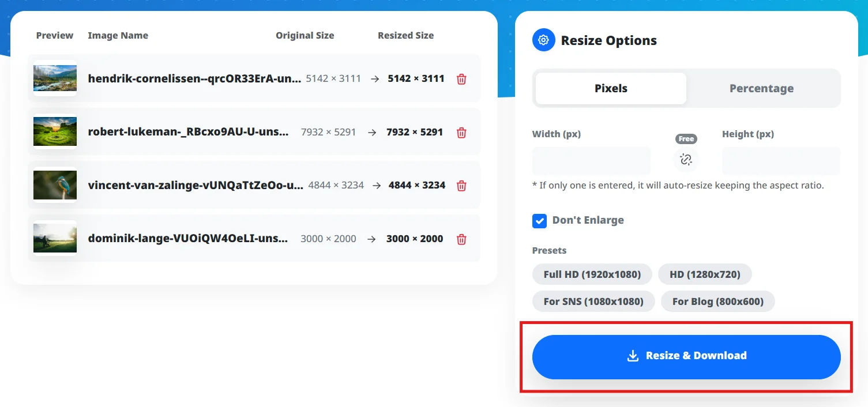Delete the hendrik-cornelissen image row

461,79
